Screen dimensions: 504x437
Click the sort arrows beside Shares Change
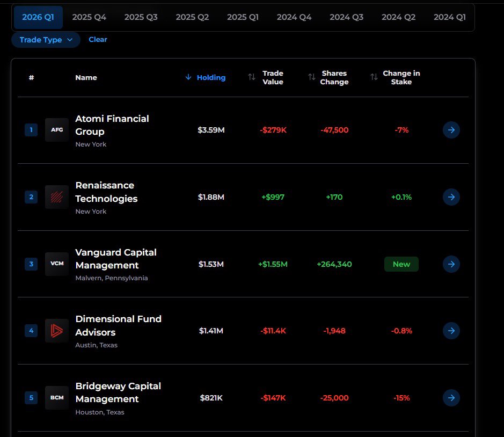tap(311, 77)
